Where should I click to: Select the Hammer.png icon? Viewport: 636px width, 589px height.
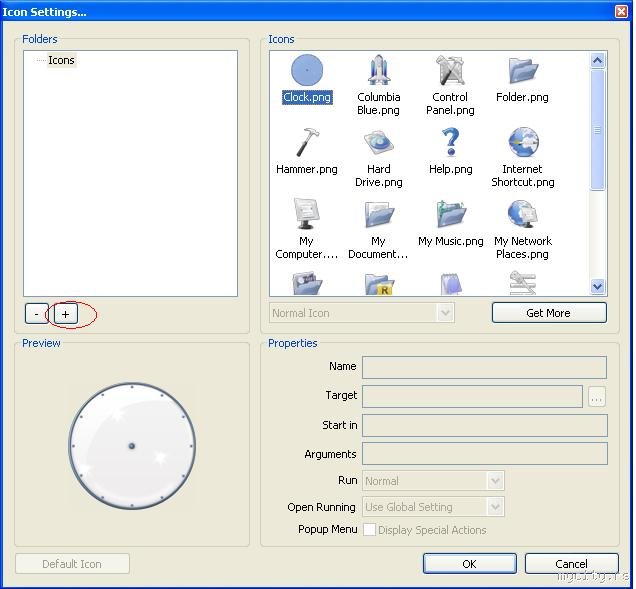(x=307, y=144)
